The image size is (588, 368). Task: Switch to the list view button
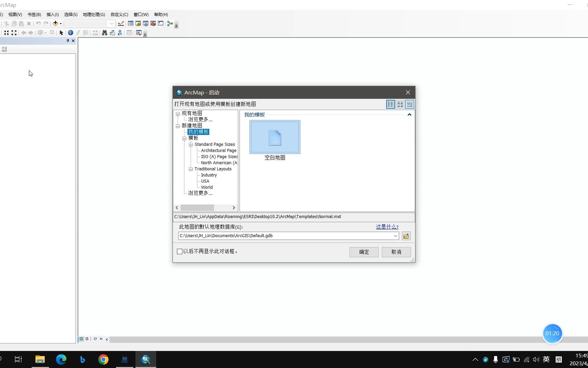tap(391, 104)
